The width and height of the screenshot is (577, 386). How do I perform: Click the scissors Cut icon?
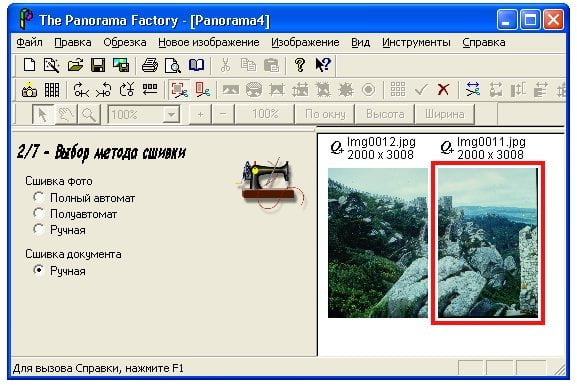coord(225,65)
